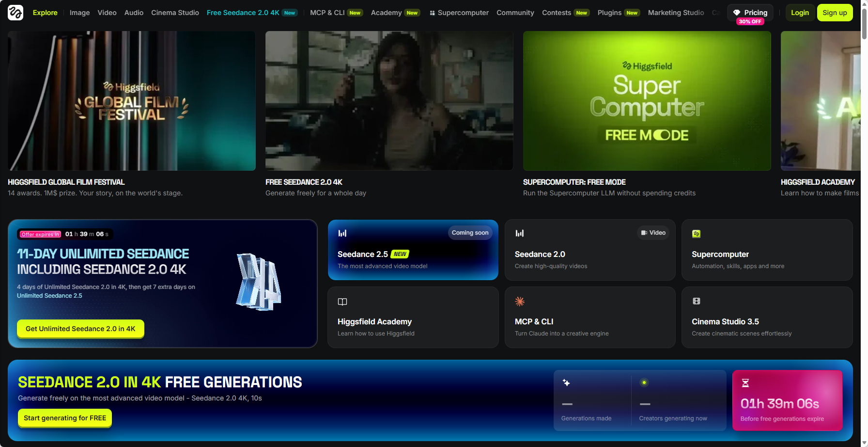The width and height of the screenshot is (868, 447).
Task: Click the 'HIGGSFIELD GLOBAL FILM FESTIVAL' caption
Action: (66, 182)
